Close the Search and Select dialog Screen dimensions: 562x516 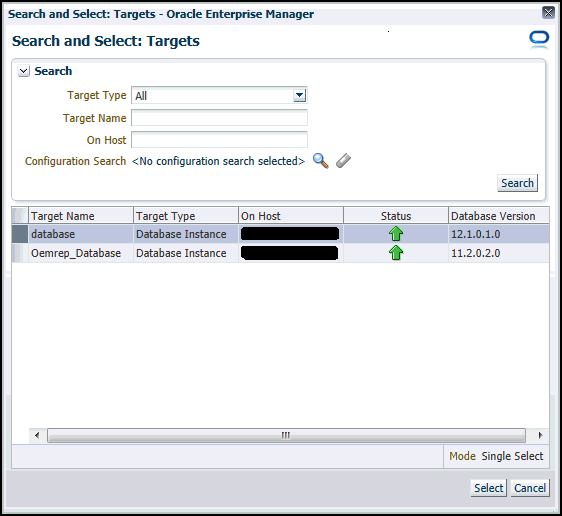tap(548, 13)
